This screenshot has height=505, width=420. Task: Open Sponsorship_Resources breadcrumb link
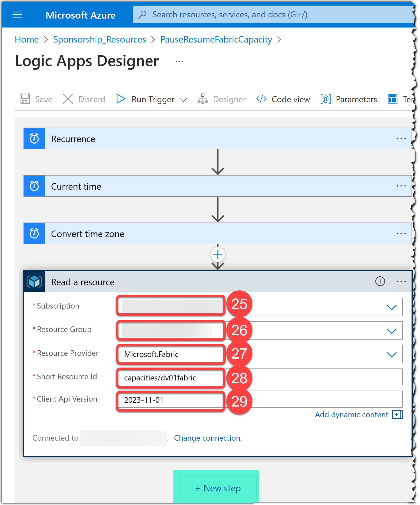pos(100,39)
